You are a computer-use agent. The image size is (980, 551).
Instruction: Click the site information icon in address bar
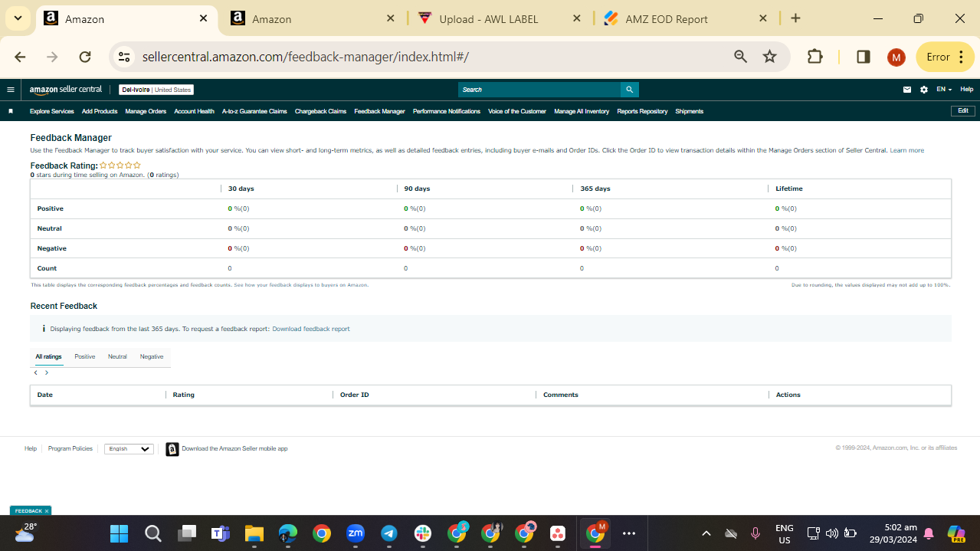tap(126, 57)
